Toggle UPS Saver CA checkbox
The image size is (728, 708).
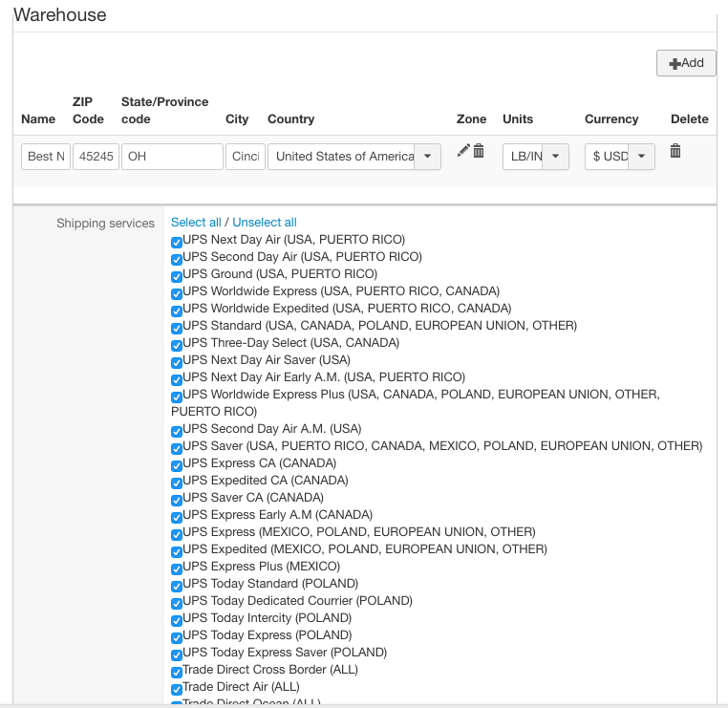177,500
